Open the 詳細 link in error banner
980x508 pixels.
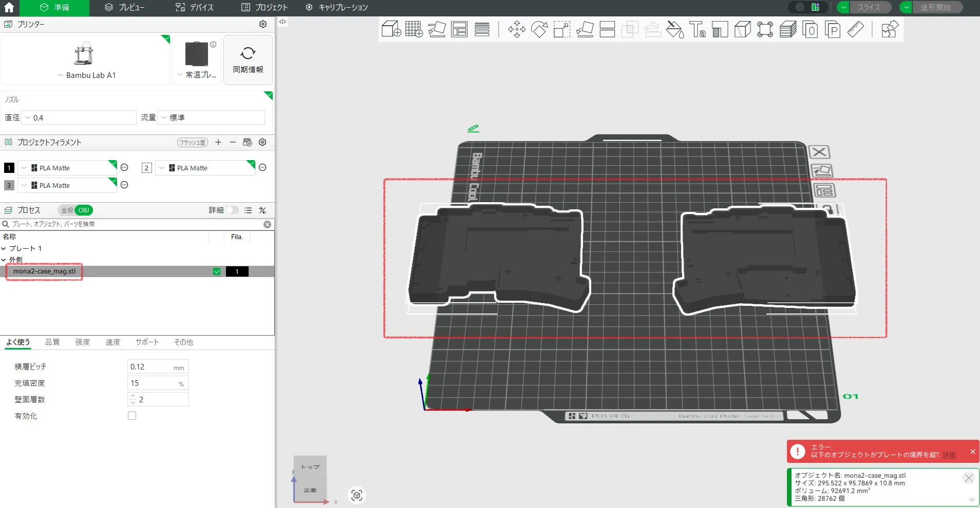pos(949,455)
